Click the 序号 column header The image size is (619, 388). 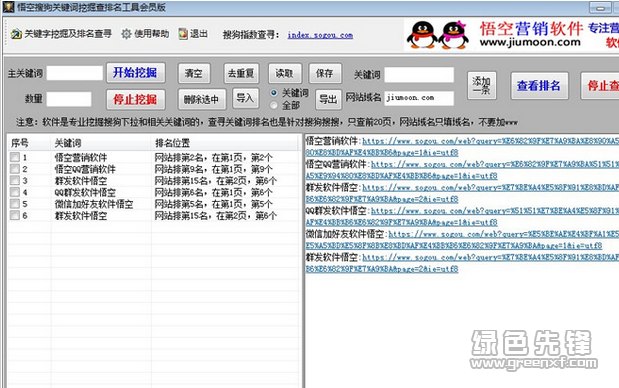(x=29, y=143)
